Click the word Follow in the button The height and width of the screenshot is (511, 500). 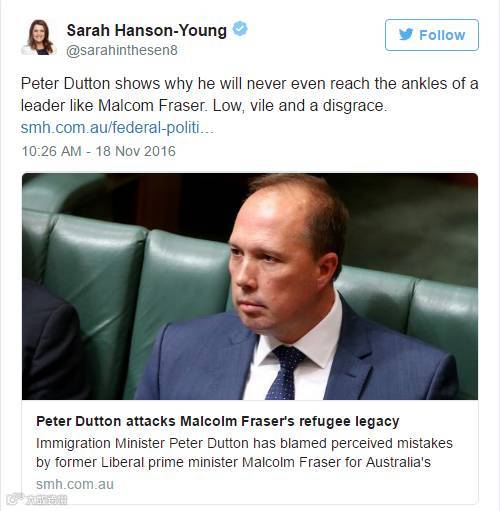tap(442, 35)
